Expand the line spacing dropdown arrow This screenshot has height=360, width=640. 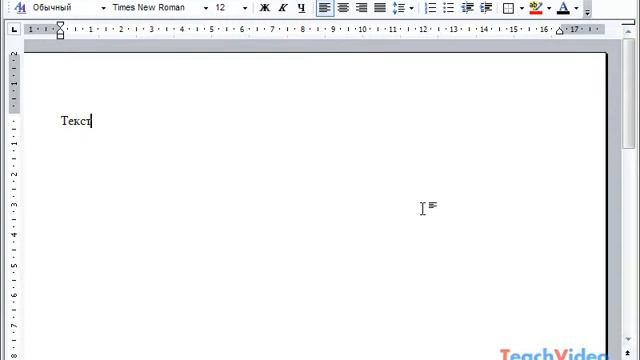coord(411,8)
